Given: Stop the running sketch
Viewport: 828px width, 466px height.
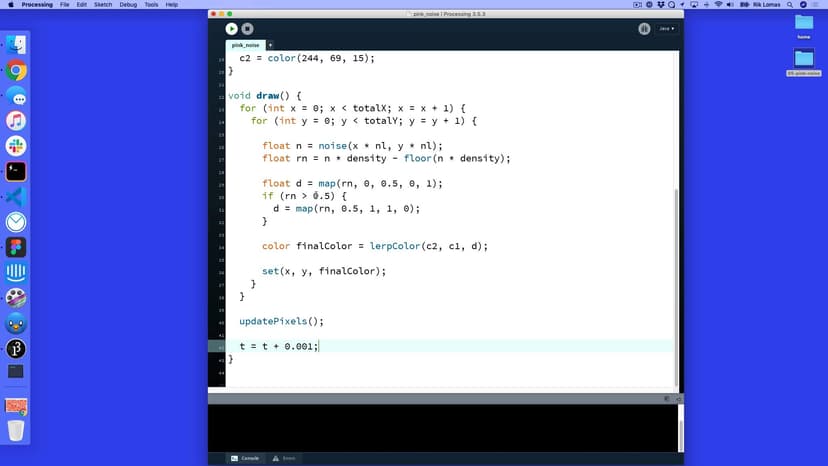Looking at the screenshot, I should pos(247,29).
